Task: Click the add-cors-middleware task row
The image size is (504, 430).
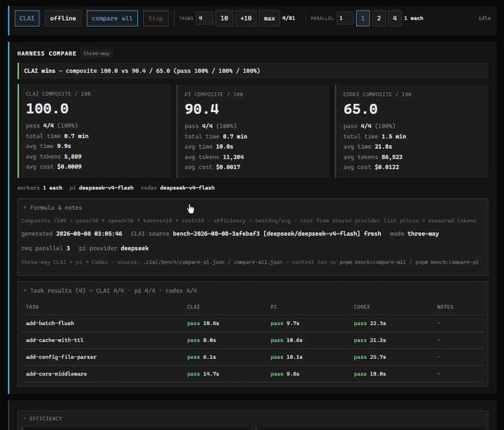Action: [x=253, y=374]
